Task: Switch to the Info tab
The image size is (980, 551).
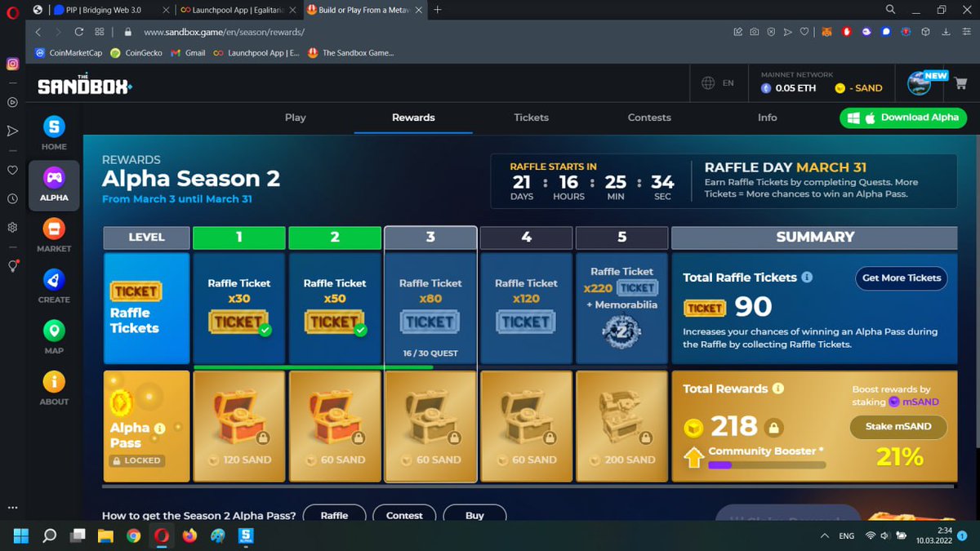Action: (767, 118)
